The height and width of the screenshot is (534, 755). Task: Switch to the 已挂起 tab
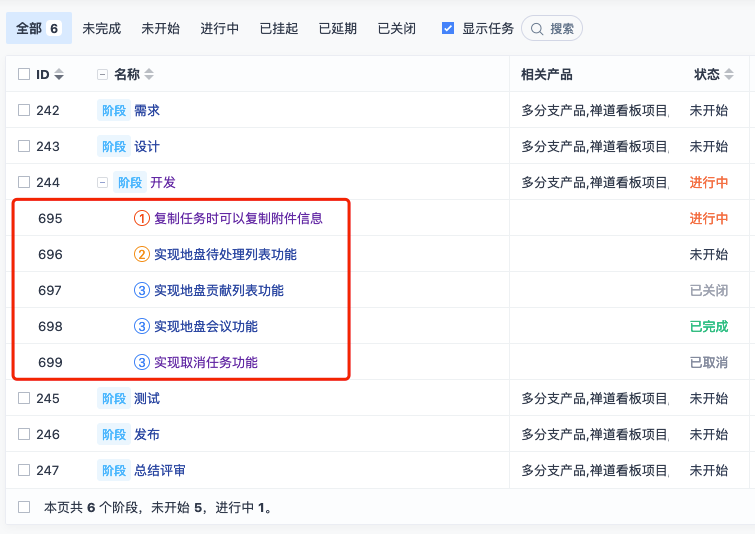coord(279,28)
